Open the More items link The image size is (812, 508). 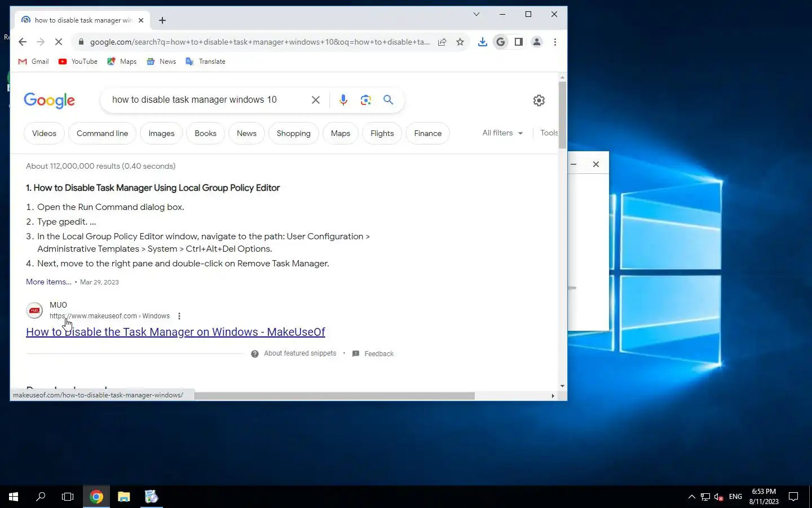coord(48,282)
